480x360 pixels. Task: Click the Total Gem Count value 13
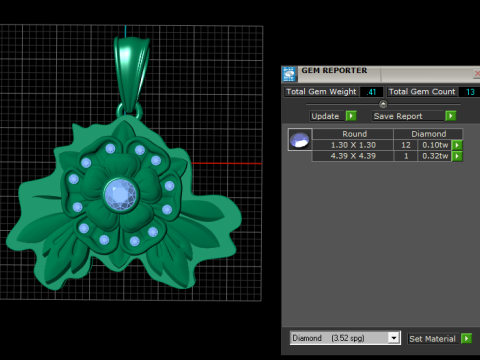[x=470, y=92]
